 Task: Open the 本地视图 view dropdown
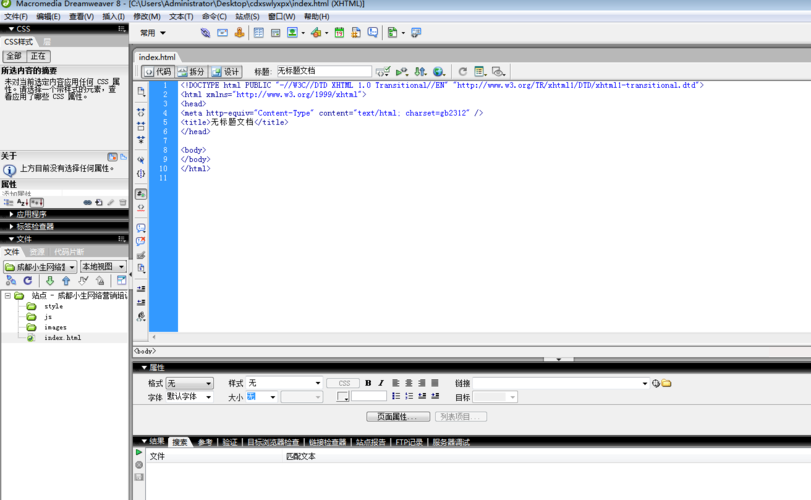click(x=103, y=267)
